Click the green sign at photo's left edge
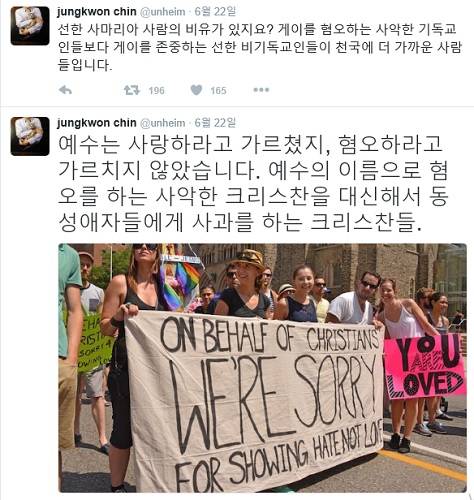 click(x=93, y=343)
